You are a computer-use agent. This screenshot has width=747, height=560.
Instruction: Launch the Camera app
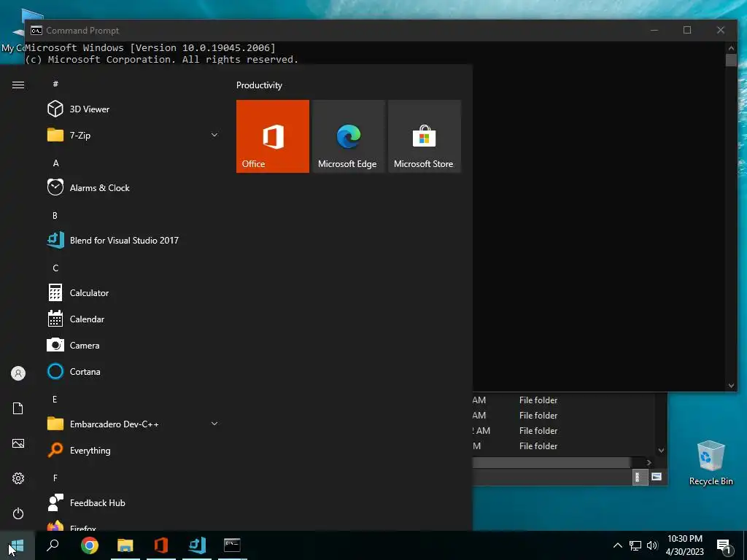click(133, 345)
